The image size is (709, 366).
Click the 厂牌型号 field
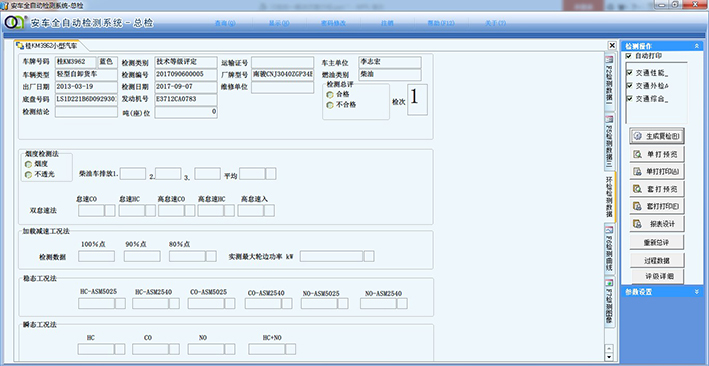click(x=283, y=75)
